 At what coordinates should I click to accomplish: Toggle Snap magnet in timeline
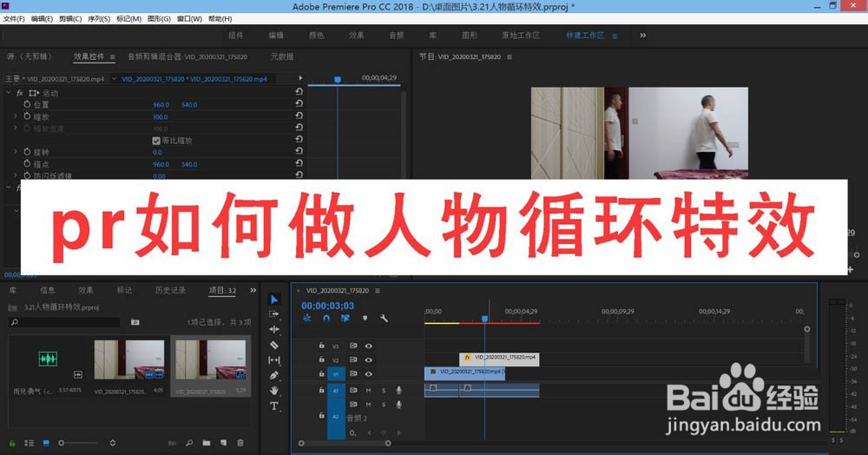point(326,319)
